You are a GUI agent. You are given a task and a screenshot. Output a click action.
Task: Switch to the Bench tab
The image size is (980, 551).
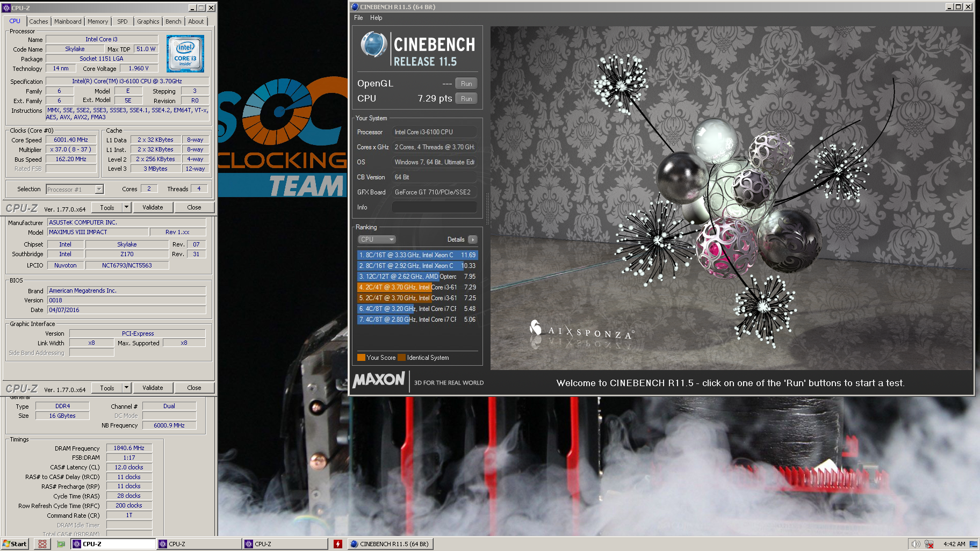(173, 21)
